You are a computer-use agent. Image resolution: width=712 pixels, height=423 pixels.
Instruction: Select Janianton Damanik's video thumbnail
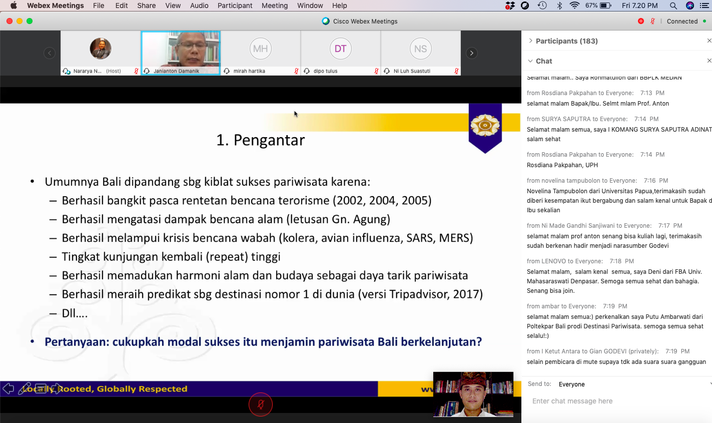point(180,51)
